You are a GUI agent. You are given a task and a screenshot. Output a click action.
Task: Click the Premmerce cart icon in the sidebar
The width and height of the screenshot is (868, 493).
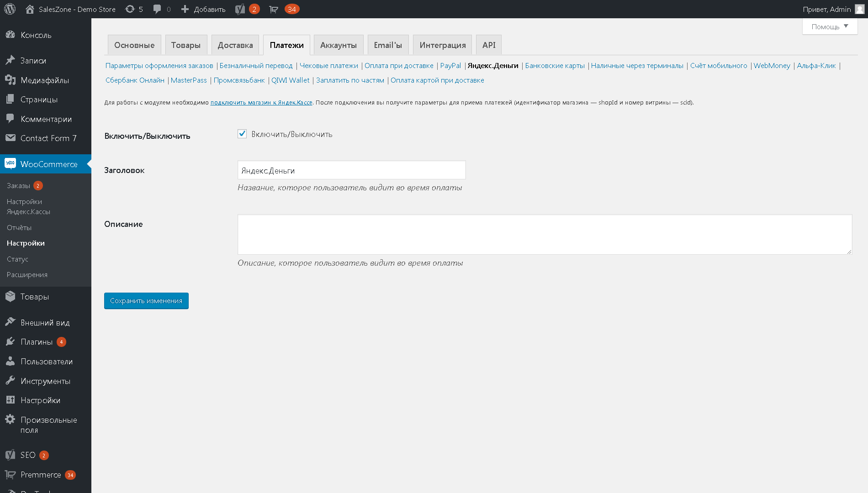(x=11, y=474)
